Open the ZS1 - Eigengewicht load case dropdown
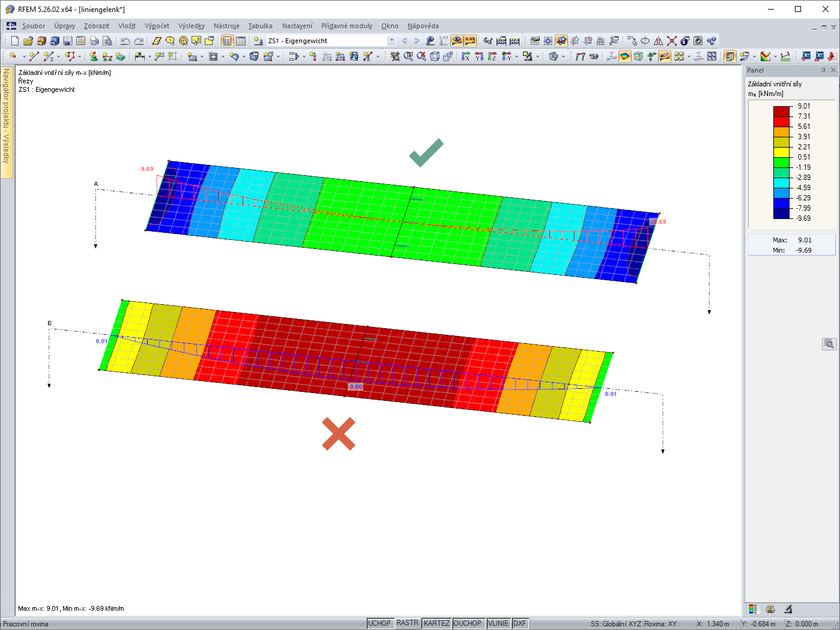This screenshot has width=840, height=630. point(391,41)
